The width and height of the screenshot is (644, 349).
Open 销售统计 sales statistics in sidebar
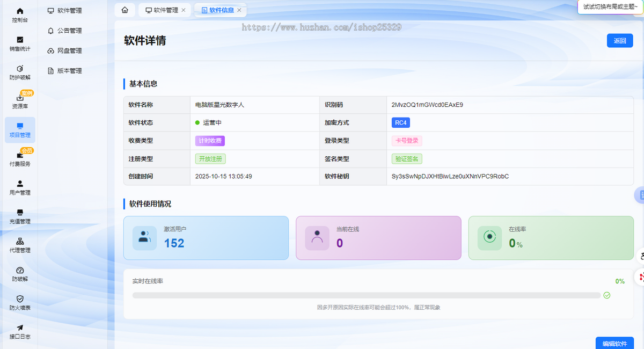[x=20, y=44]
